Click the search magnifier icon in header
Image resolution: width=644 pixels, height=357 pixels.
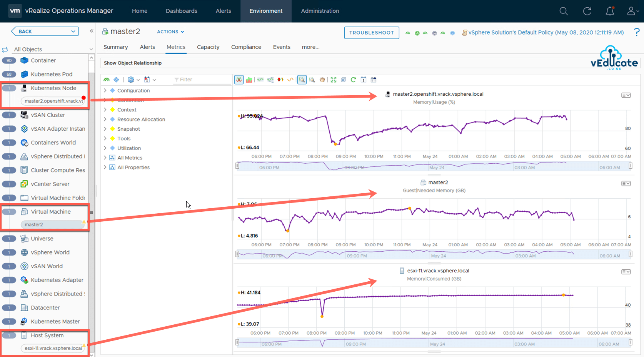click(564, 11)
